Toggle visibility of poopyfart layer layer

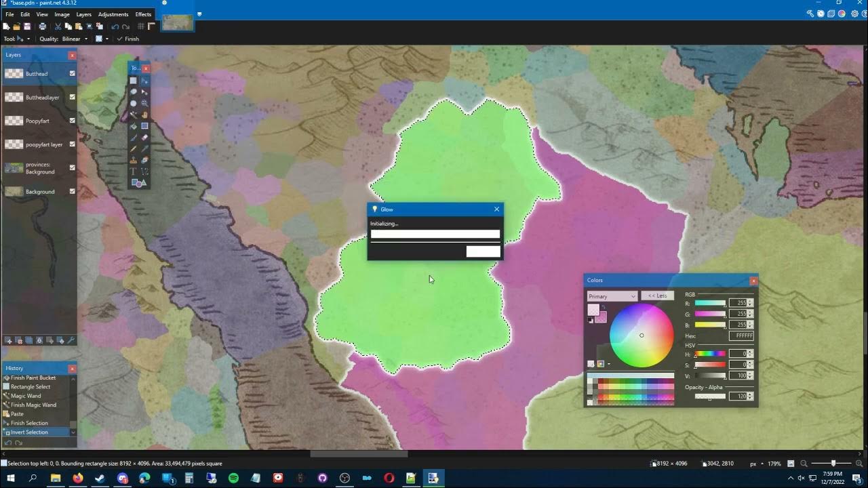73,144
